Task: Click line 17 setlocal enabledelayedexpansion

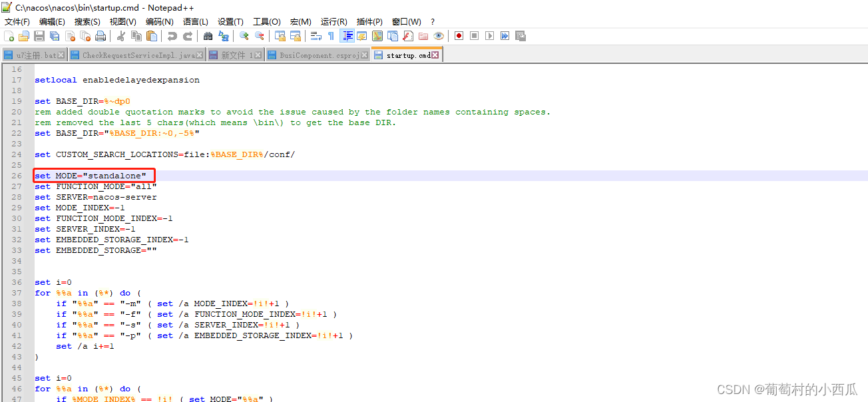Action: click(x=117, y=80)
